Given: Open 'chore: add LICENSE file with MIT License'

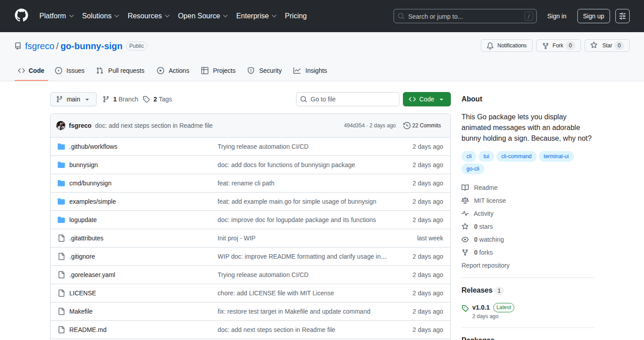Looking at the screenshot, I should pos(276,293).
